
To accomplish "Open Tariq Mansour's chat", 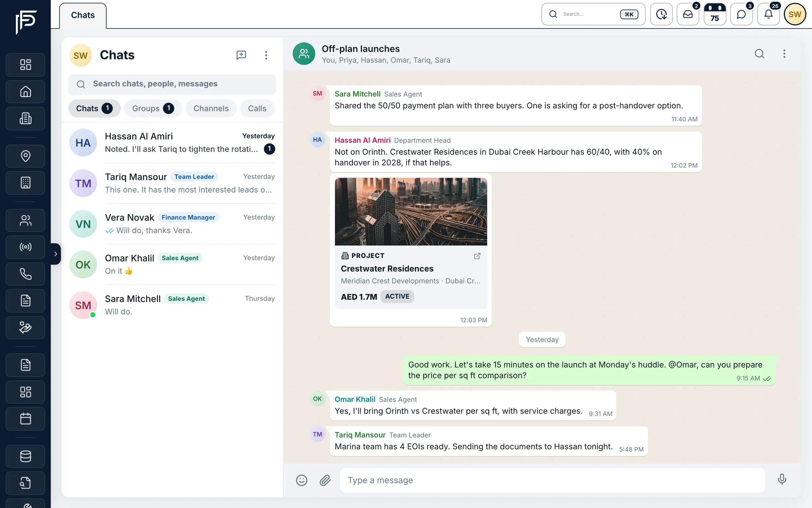I will (x=172, y=183).
